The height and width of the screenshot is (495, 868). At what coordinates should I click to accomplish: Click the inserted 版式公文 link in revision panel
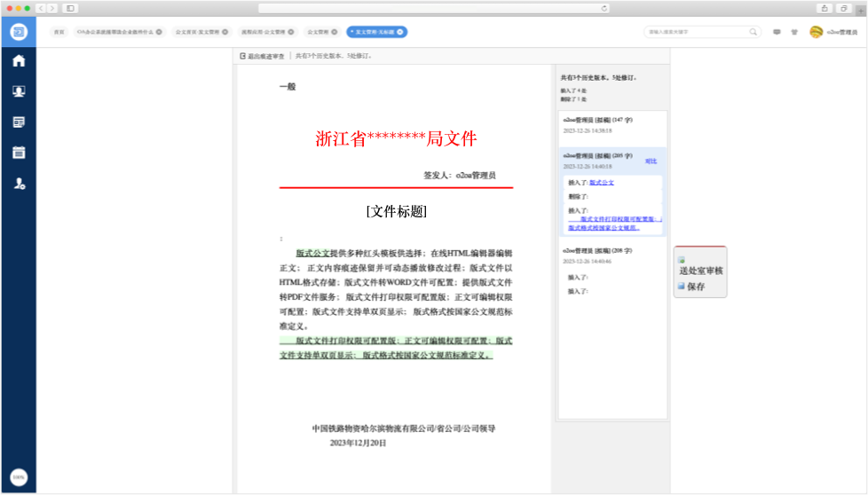click(602, 182)
